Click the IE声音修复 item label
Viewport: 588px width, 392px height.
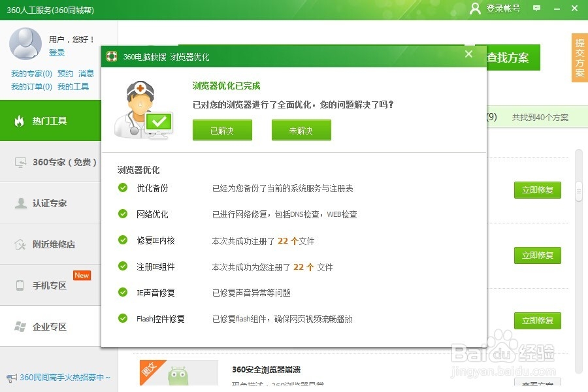click(x=155, y=293)
